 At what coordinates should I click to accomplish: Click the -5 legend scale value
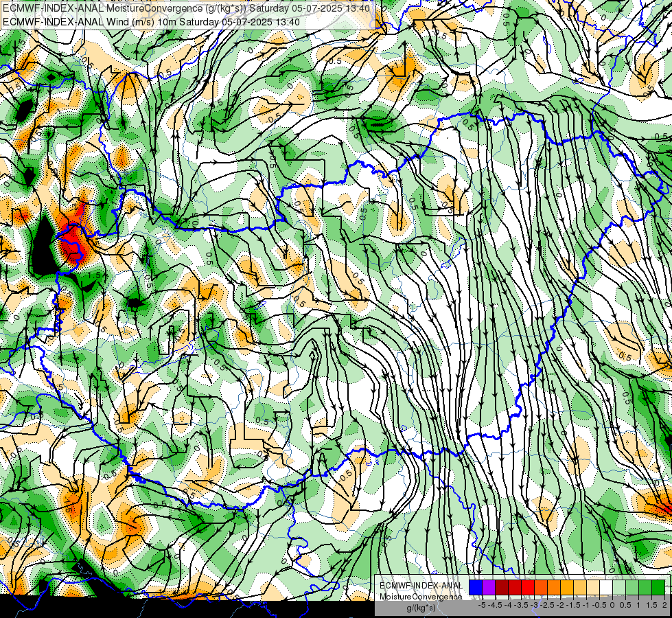click(482, 605)
